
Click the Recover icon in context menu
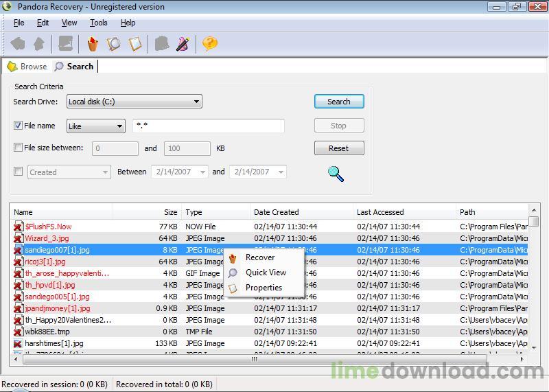coord(233,259)
